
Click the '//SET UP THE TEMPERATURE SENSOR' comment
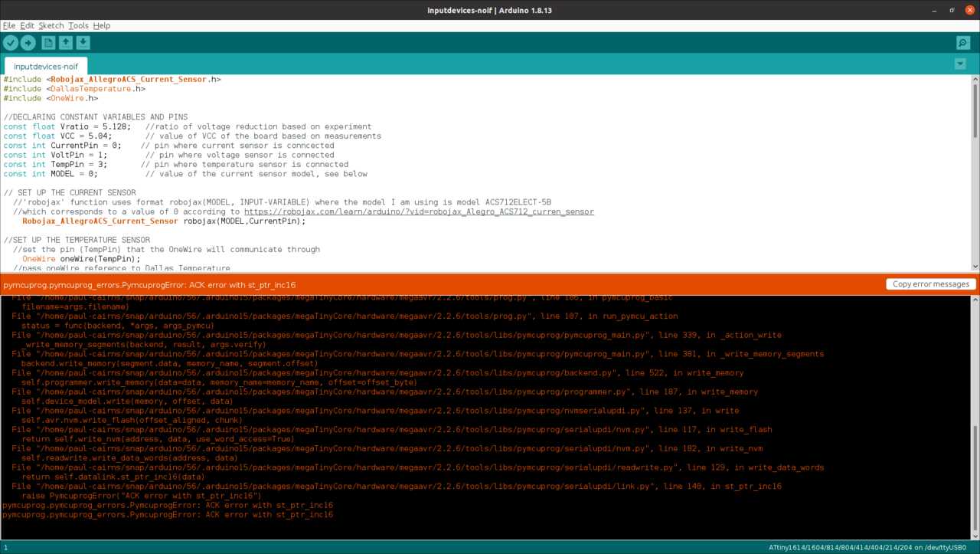(x=77, y=240)
